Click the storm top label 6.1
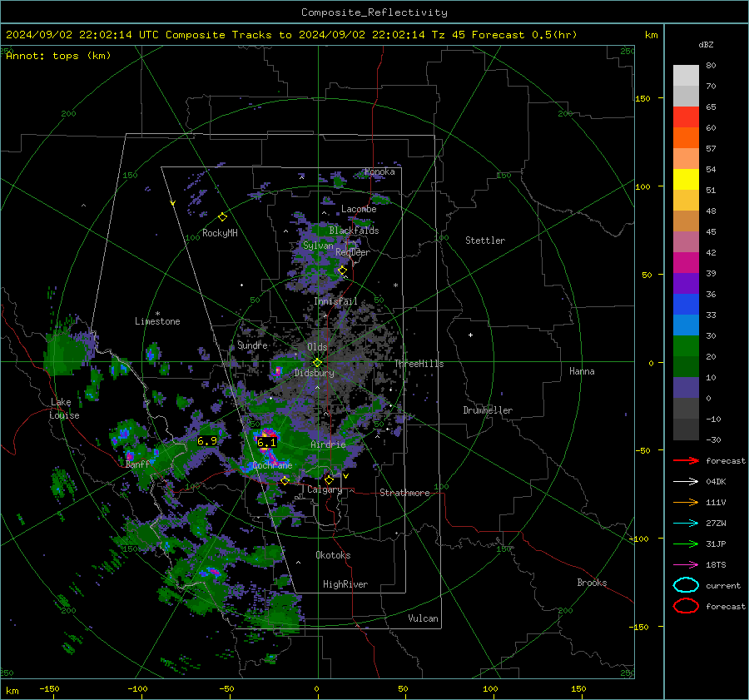Image resolution: width=749 pixels, height=700 pixels. coord(266,443)
